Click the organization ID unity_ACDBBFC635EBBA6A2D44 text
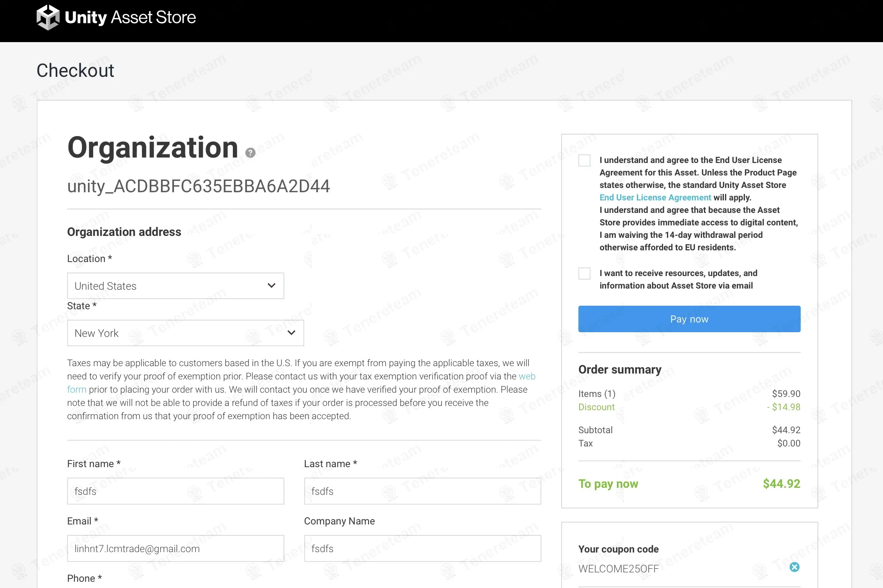883x588 pixels. point(199,186)
